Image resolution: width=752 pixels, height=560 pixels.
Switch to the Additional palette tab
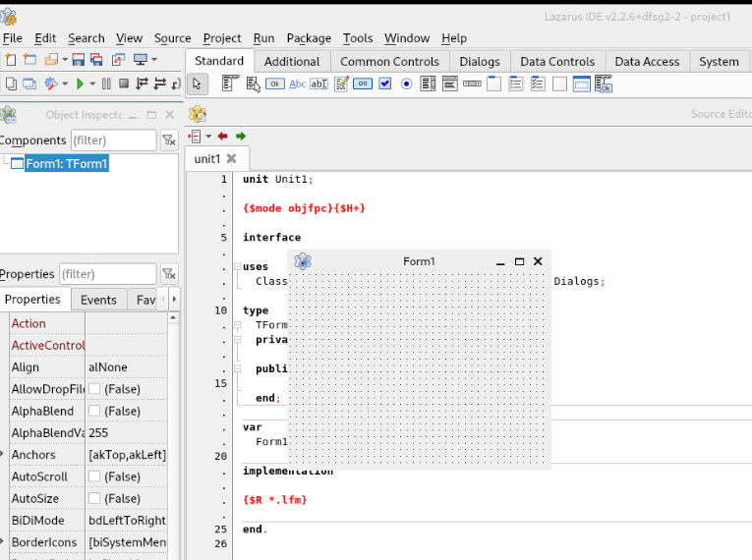[292, 61]
